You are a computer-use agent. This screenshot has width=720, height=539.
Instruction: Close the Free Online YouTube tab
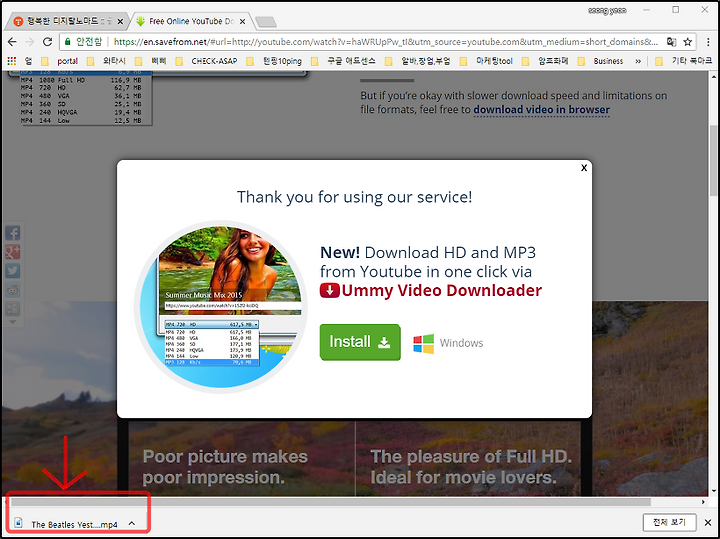(x=242, y=21)
